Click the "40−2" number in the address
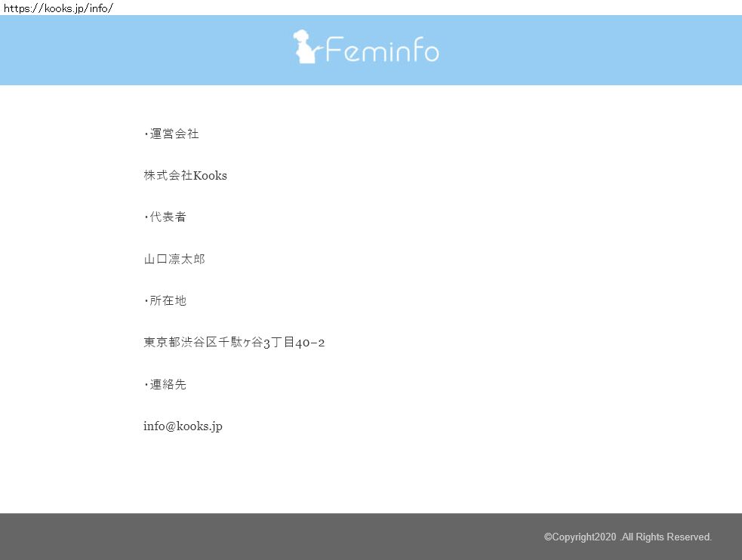742x560 pixels. [309, 343]
